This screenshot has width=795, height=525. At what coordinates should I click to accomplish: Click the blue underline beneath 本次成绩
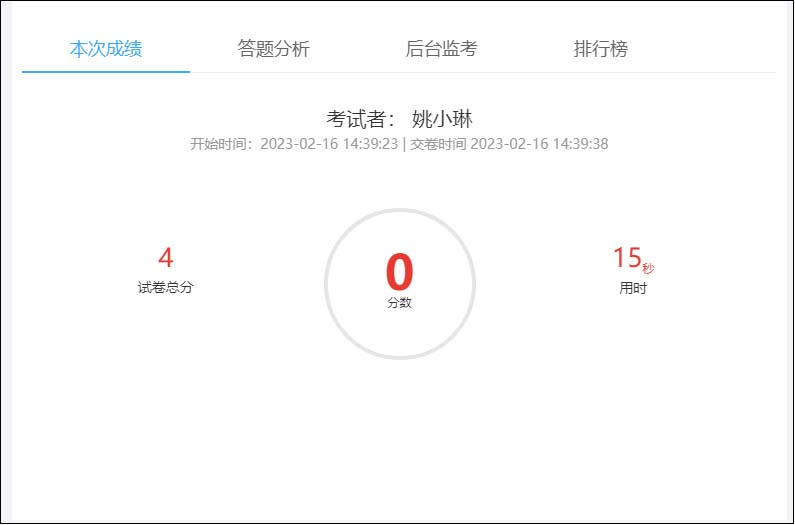[105, 72]
